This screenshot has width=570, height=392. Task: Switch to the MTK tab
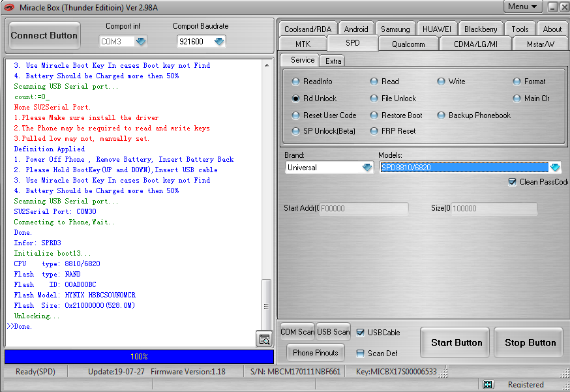303,44
